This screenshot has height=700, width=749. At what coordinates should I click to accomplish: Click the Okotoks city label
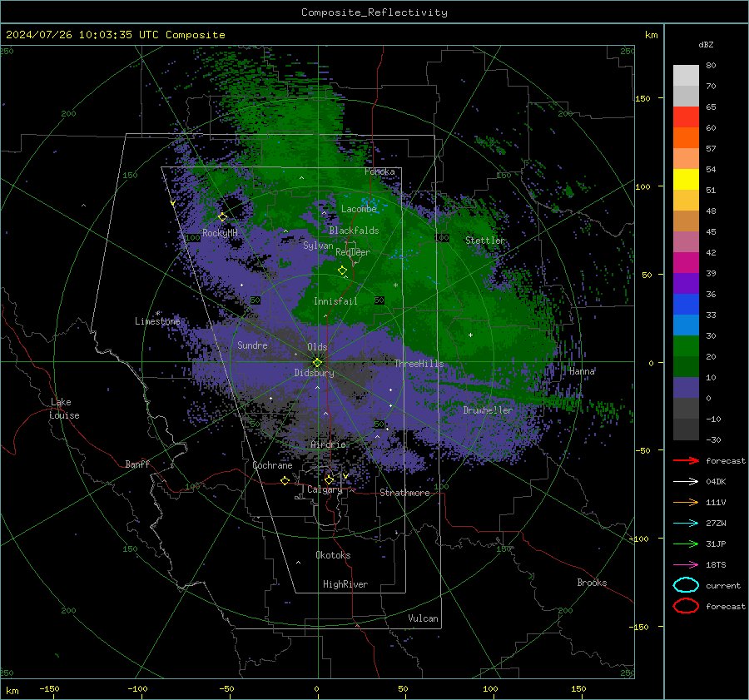point(333,555)
